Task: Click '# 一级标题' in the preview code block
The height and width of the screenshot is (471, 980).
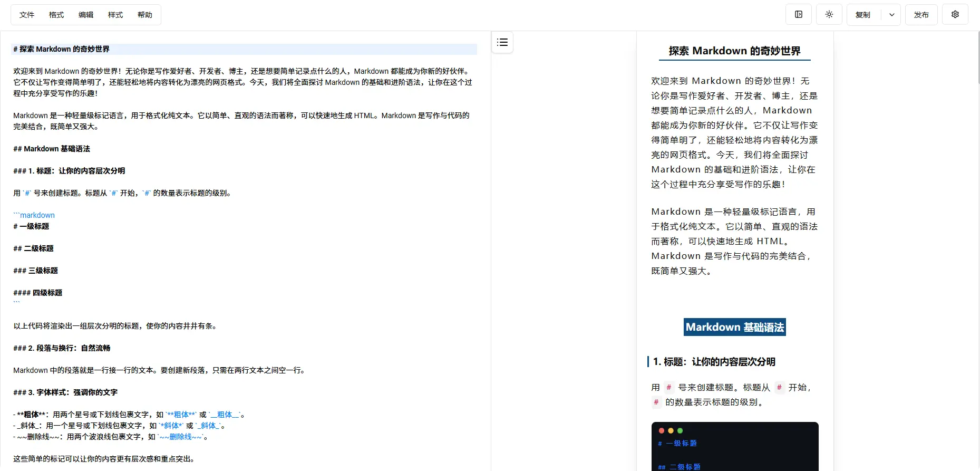Action: [677, 444]
